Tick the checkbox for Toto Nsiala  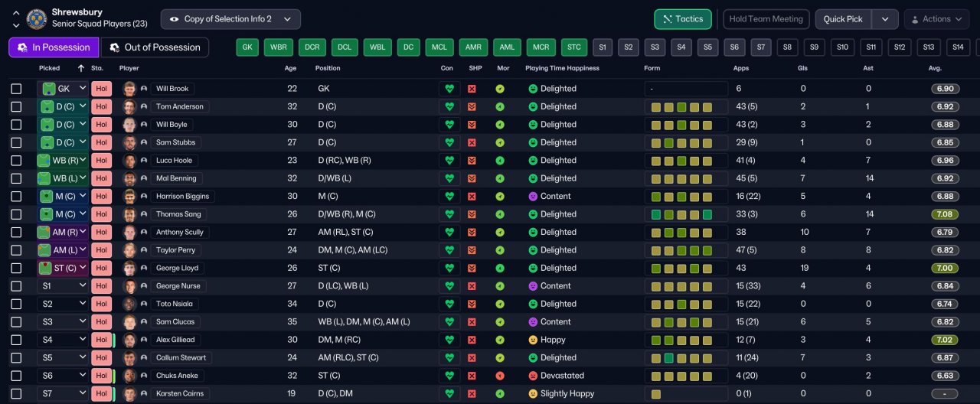pyautogui.click(x=16, y=304)
